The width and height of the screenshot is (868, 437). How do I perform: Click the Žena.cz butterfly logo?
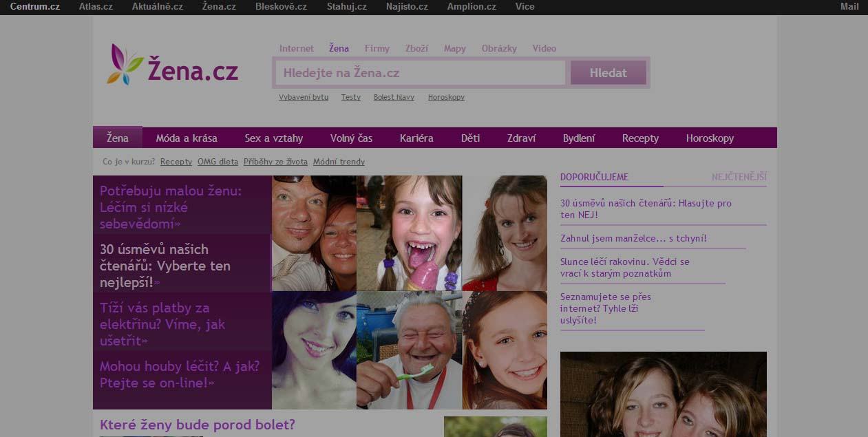point(173,65)
